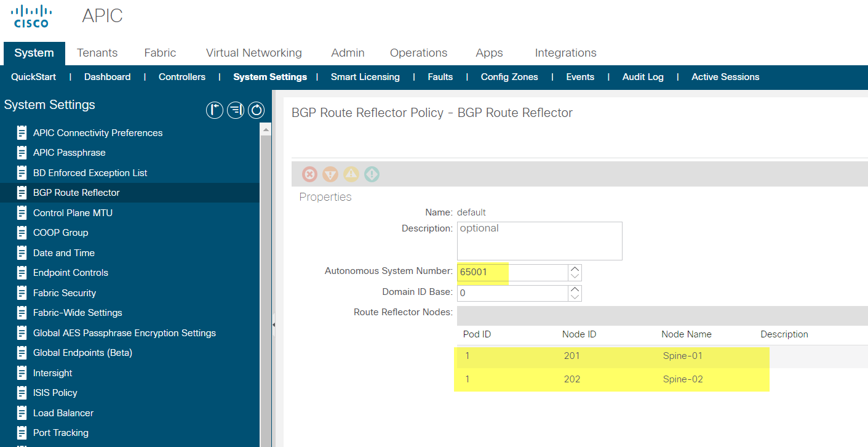This screenshot has height=447, width=868.
Task: Select APIC Passphrase in tree
Action: pyautogui.click(x=70, y=153)
